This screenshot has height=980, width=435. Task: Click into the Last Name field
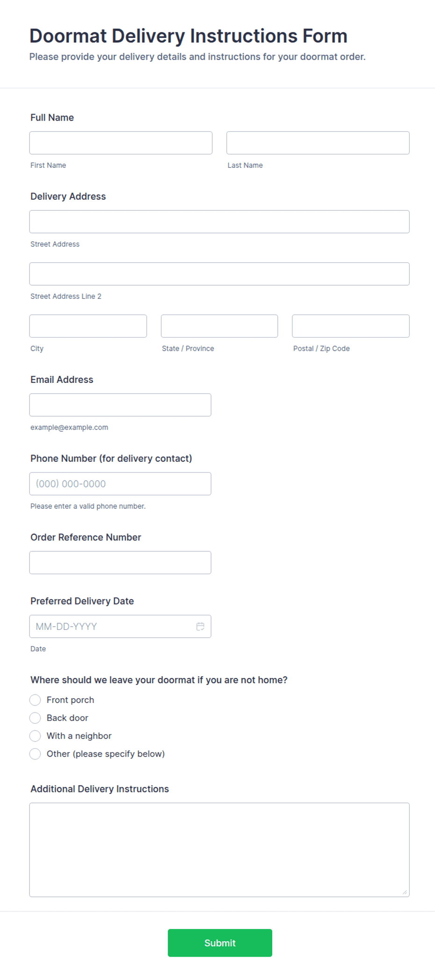pyautogui.click(x=318, y=143)
